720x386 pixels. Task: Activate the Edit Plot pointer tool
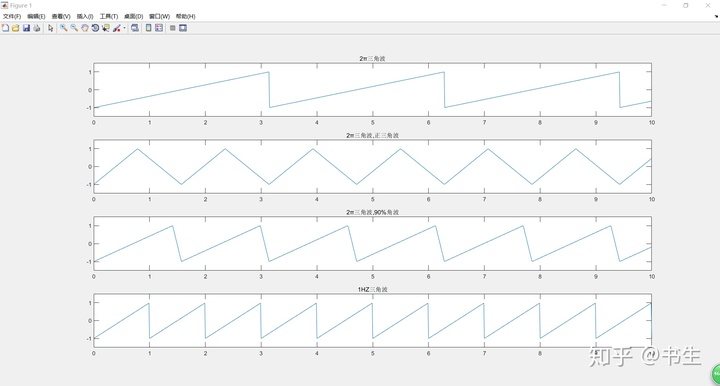[x=51, y=28]
